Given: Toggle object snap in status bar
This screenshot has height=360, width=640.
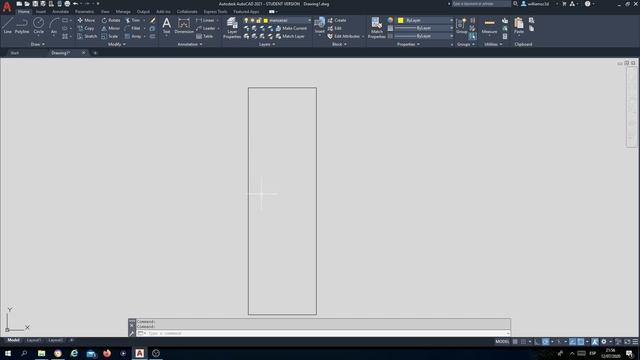Looking at the screenshot, I should pos(580,342).
